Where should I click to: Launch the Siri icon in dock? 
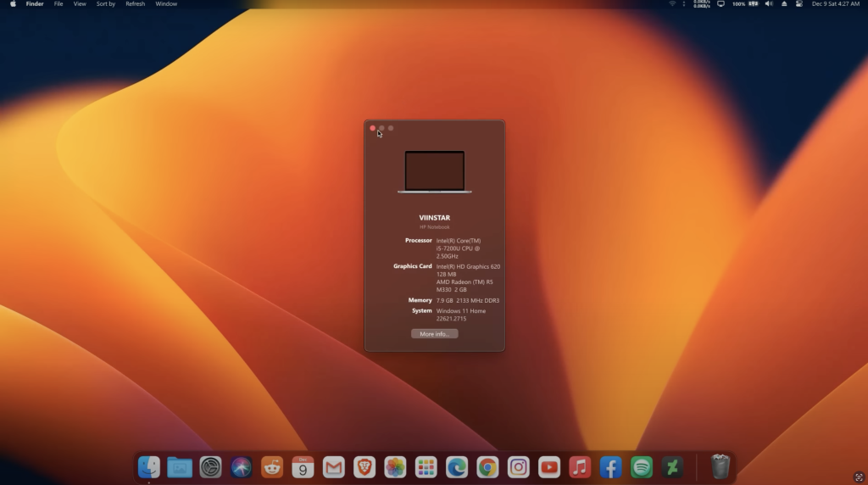click(x=242, y=467)
